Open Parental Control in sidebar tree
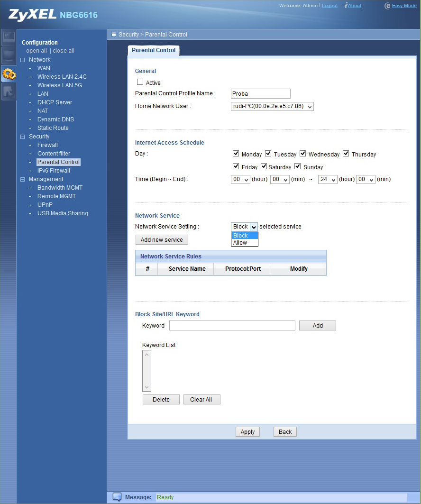Viewport: 421px width, 504px height. [x=58, y=162]
